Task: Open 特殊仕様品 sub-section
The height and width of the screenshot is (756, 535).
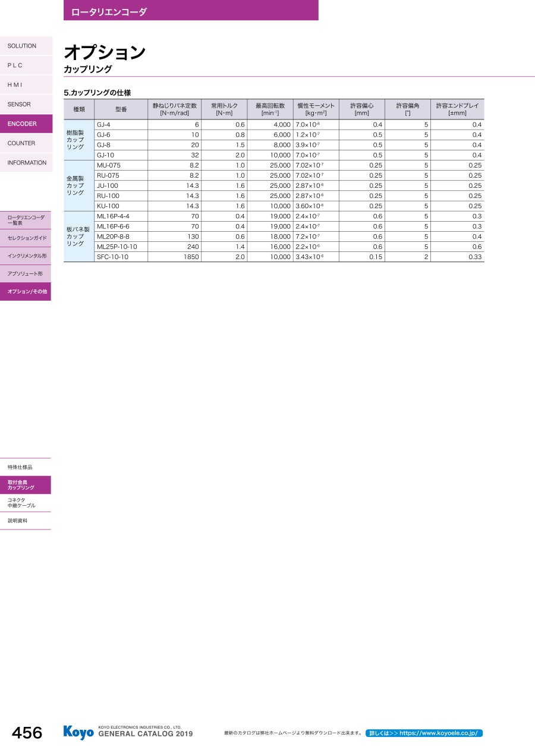Action: click(26, 467)
